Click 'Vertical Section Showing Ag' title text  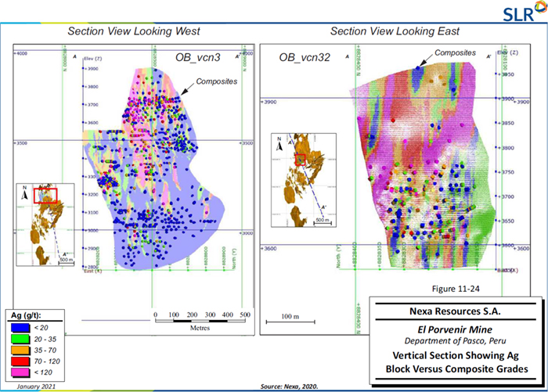[456, 356]
